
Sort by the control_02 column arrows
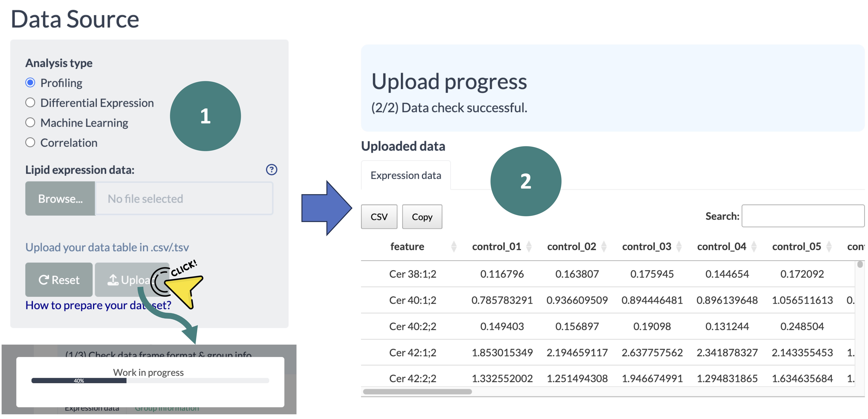[604, 247]
